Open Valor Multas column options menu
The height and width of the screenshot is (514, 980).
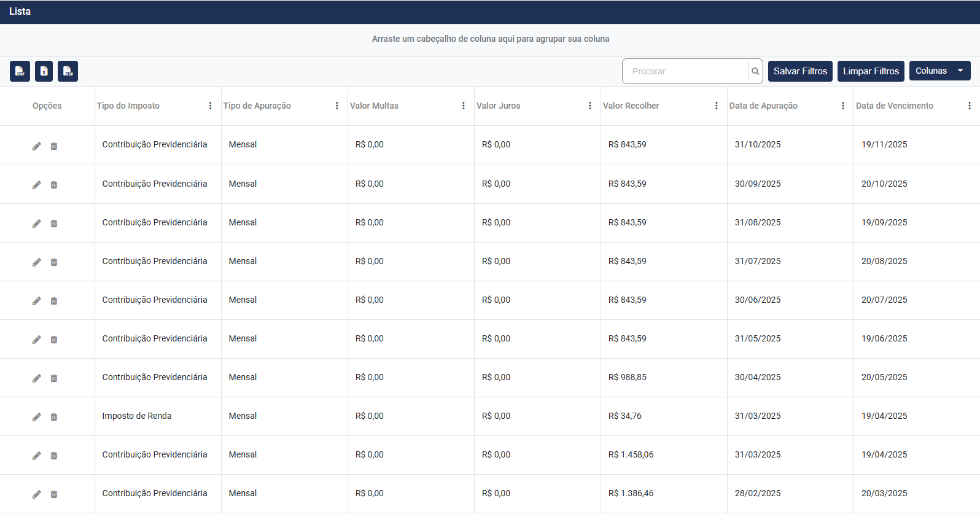pyautogui.click(x=463, y=106)
